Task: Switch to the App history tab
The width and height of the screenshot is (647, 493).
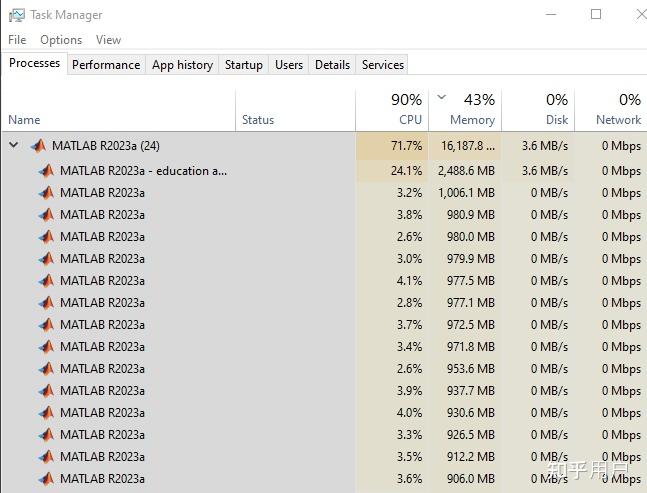Action: coord(182,65)
